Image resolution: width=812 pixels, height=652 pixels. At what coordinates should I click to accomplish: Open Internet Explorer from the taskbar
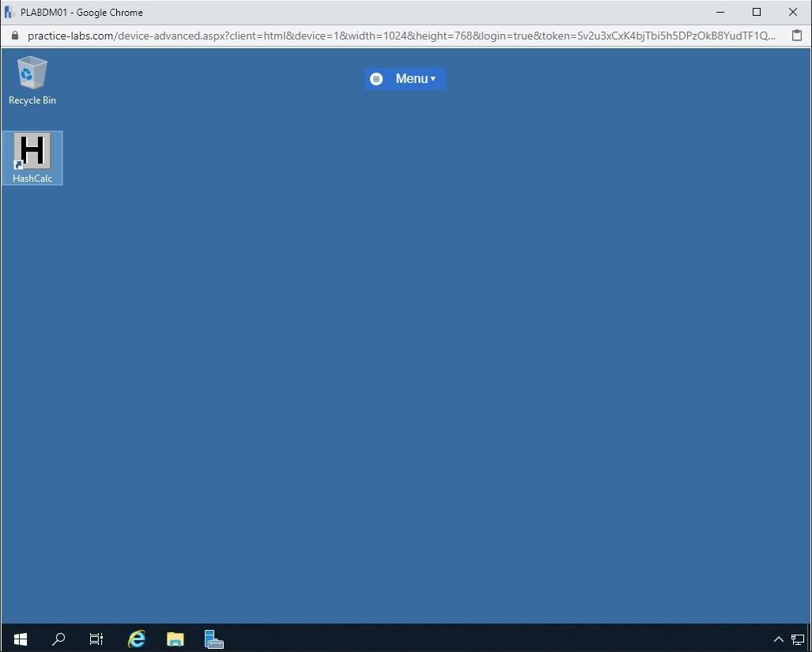(x=137, y=639)
